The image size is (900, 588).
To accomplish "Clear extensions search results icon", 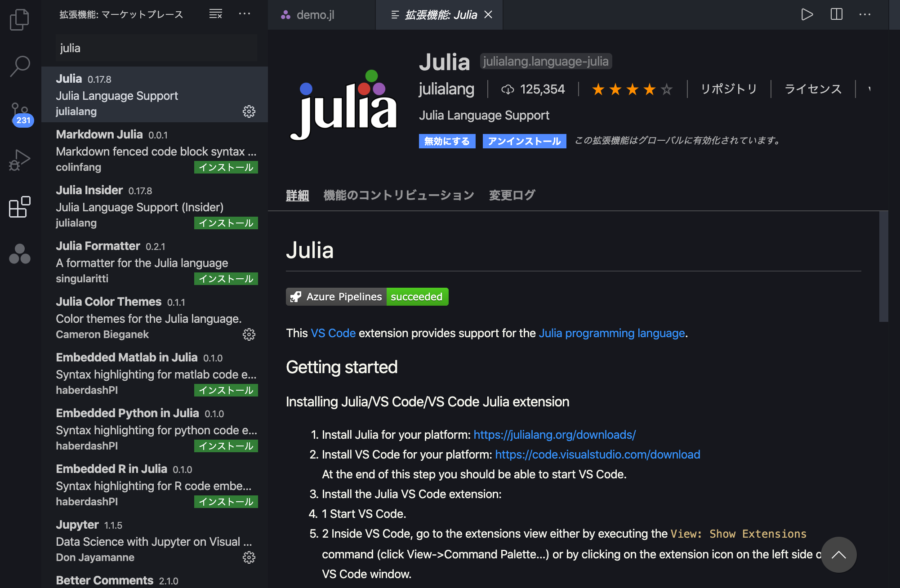I will click(x=216, y=14).
